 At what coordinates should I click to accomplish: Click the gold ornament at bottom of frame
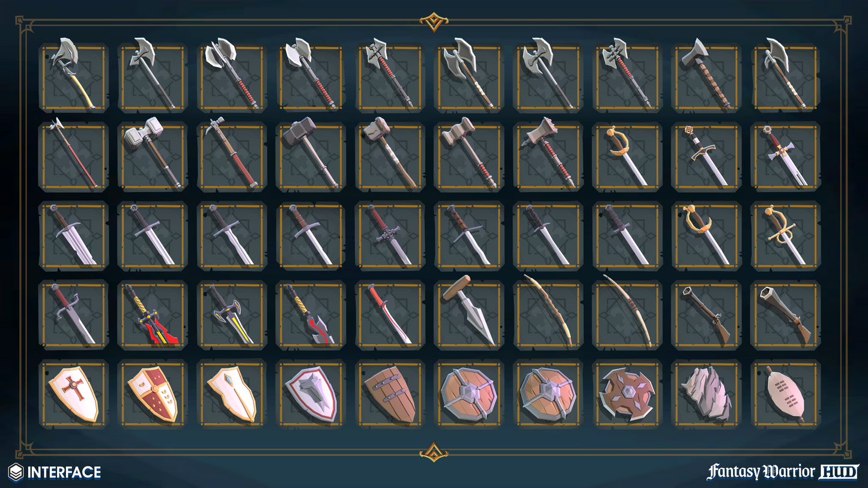coord(434,451)
